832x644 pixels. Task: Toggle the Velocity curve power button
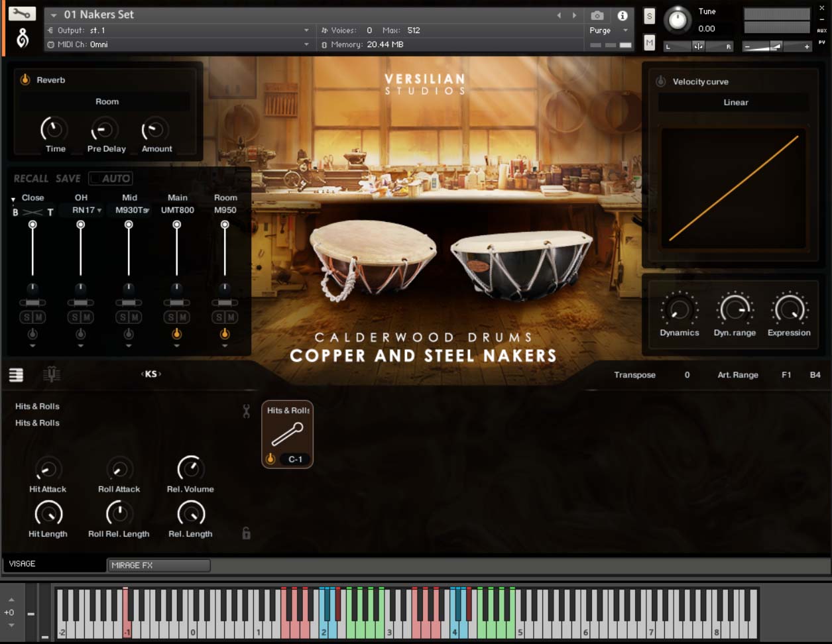pos(660,81)
